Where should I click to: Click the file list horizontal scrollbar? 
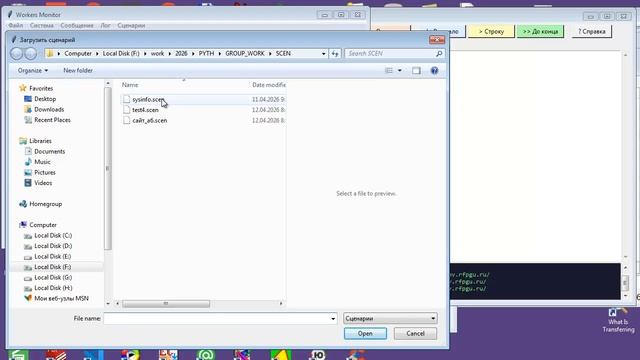coord(166,304)
